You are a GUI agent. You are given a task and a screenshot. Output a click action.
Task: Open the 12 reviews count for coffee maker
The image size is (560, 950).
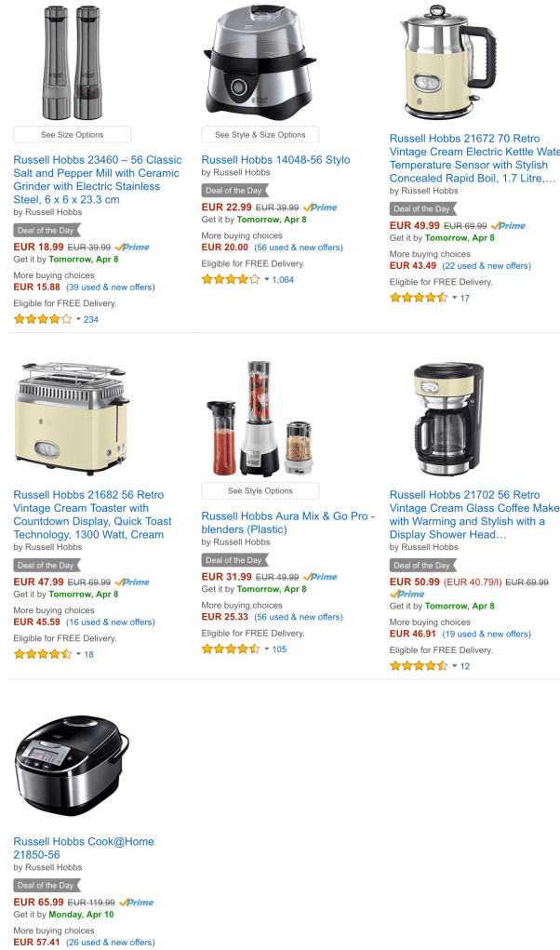pyautogui.click(x=465, y=666)
